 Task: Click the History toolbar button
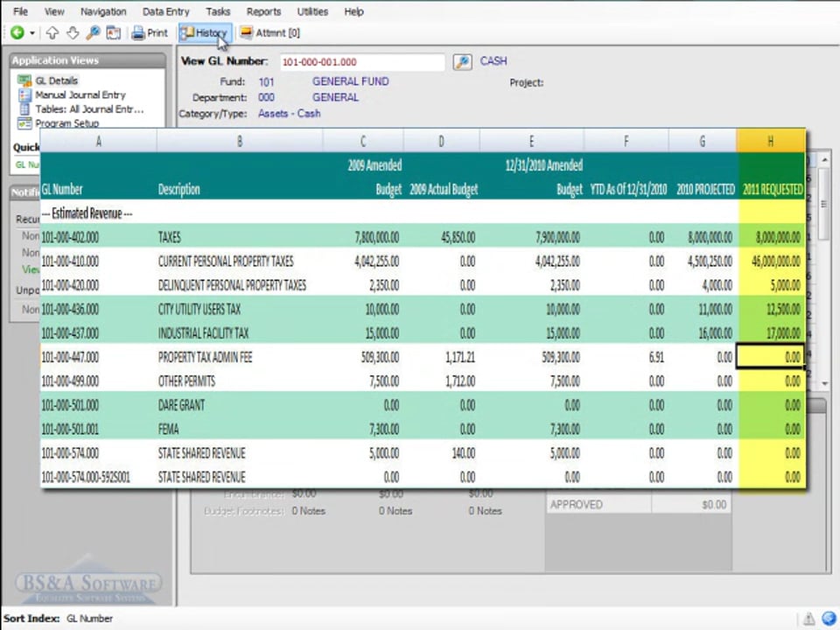click(204, 33)
